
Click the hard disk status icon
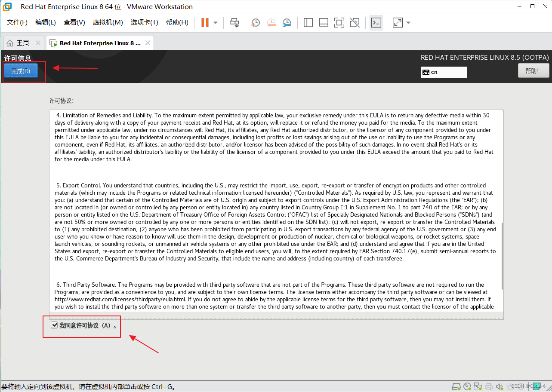pos(456,386)
